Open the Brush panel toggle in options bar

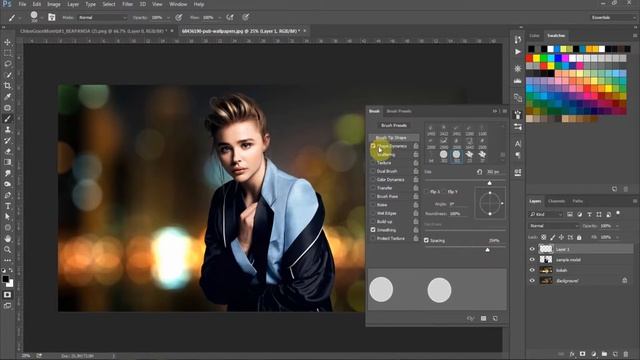(x=52, y=17)
